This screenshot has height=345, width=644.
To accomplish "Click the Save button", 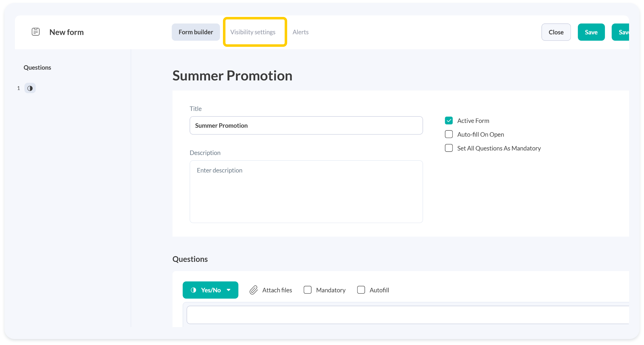I will tap(591, 32).
